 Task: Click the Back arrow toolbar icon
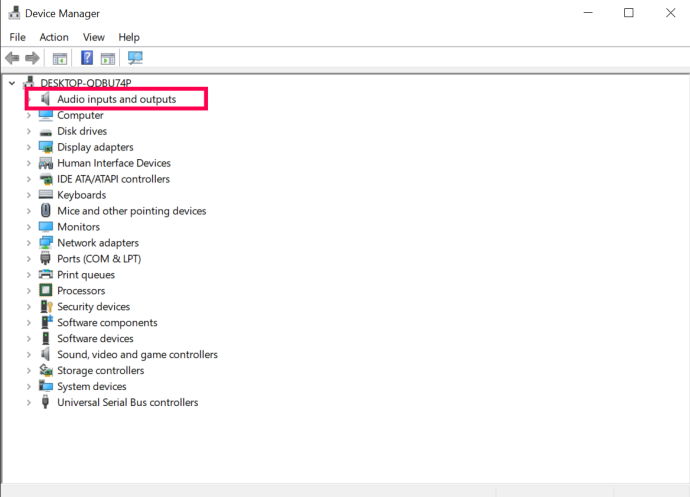[12, 58]
